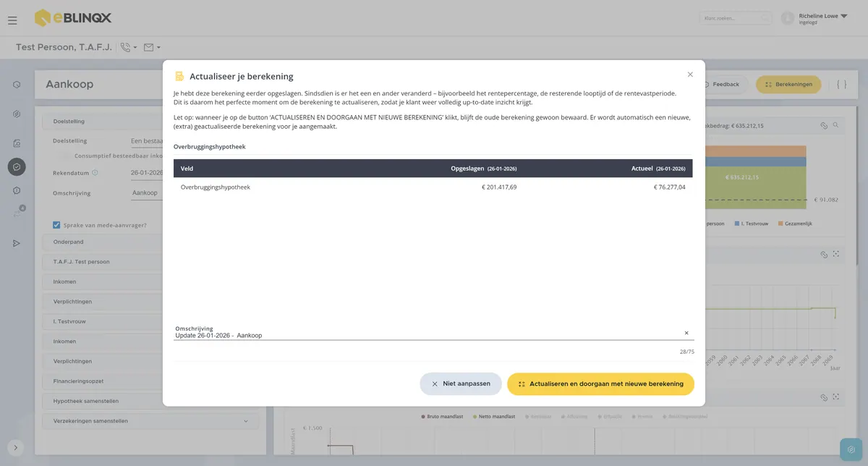868x466 pixels.
Task: Expand the Verzekeringen samenstellen section
Action: [x=150, y=421]
